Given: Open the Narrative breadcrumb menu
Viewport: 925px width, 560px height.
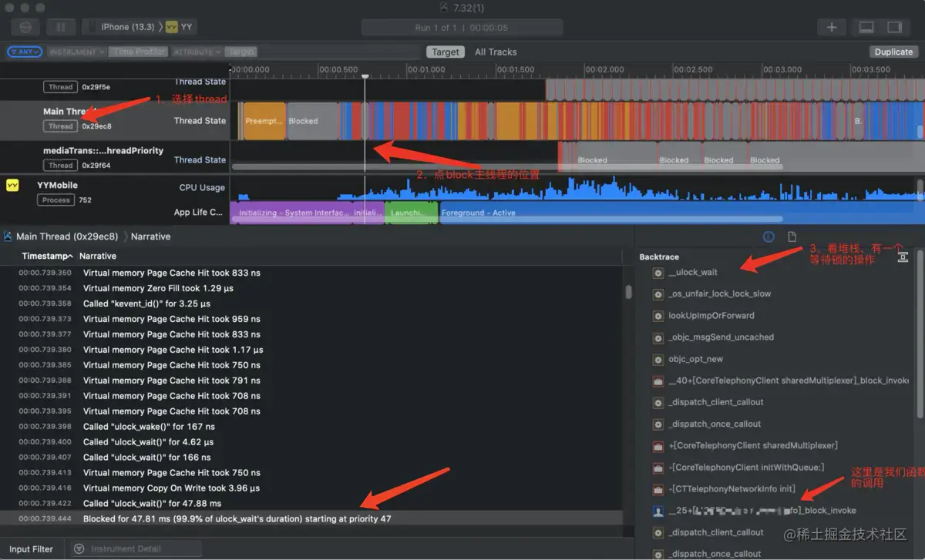Looking at the screenshot, I should (x=150, y=236).
